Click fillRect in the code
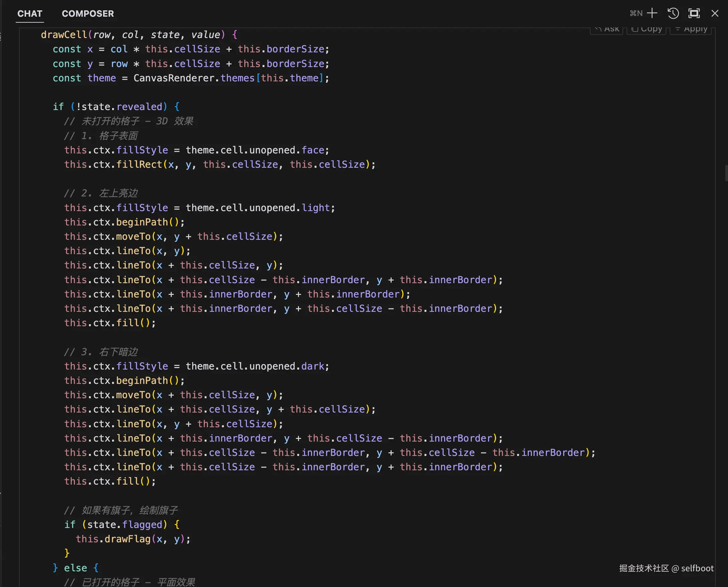Viewport: 728px width, 587px height. (139, 165)
